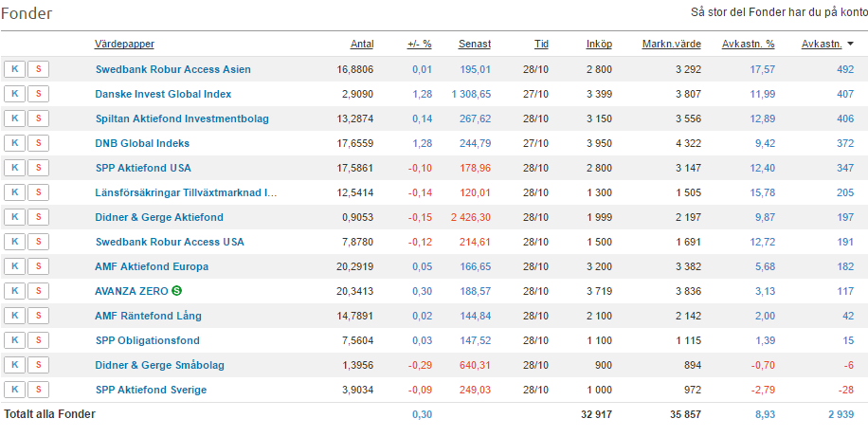The image size is (868, 437).
Task: Sort funds by Antal column header
Action: point(361,44)
